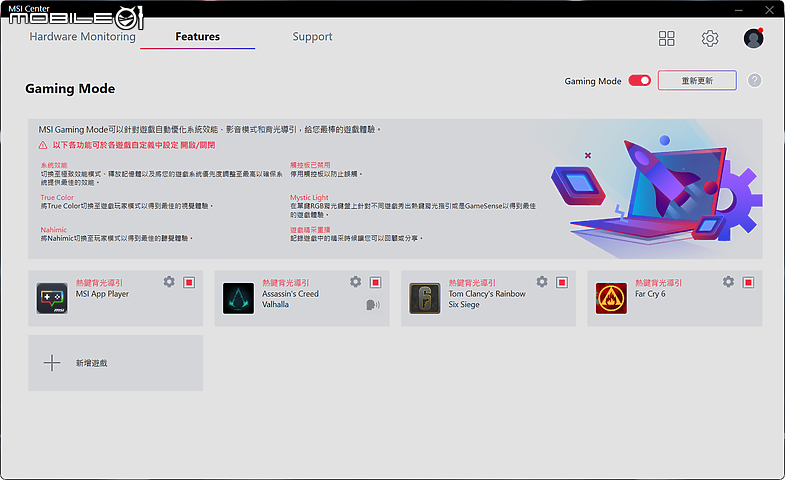This screenshot has height=480, width=785.
Task: Toggle red checkbox on MSI App Player card
Action: pos(189,283)
